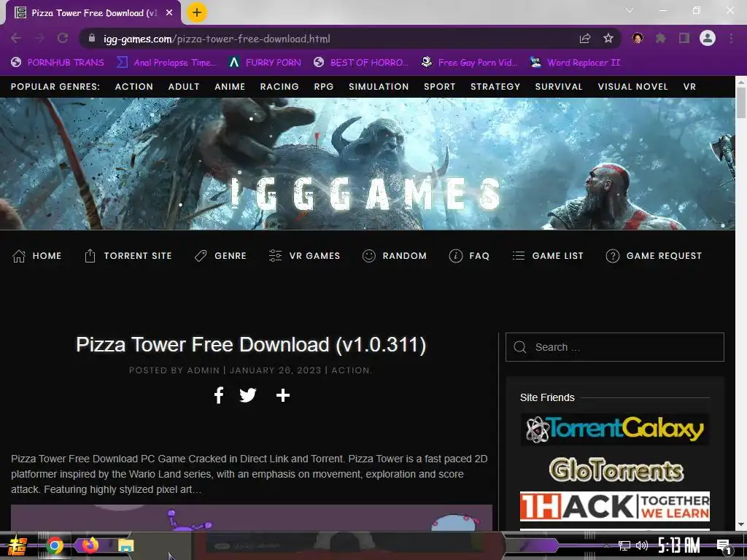
Task: Open VR GAMES navigation item
Action: pyautogui.click(x=304, y=256)
